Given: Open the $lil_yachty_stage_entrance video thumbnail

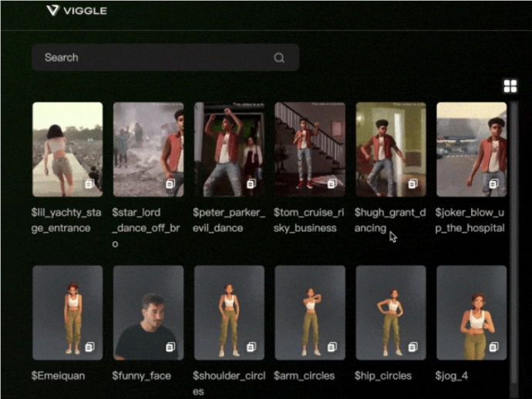Looking at the screenshot, I should [x=68, y=149].
